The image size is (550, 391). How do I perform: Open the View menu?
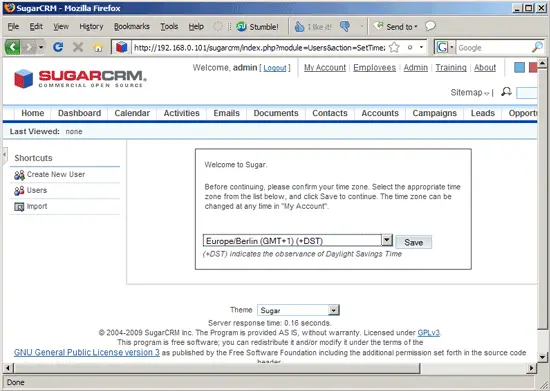coord(61,27)
